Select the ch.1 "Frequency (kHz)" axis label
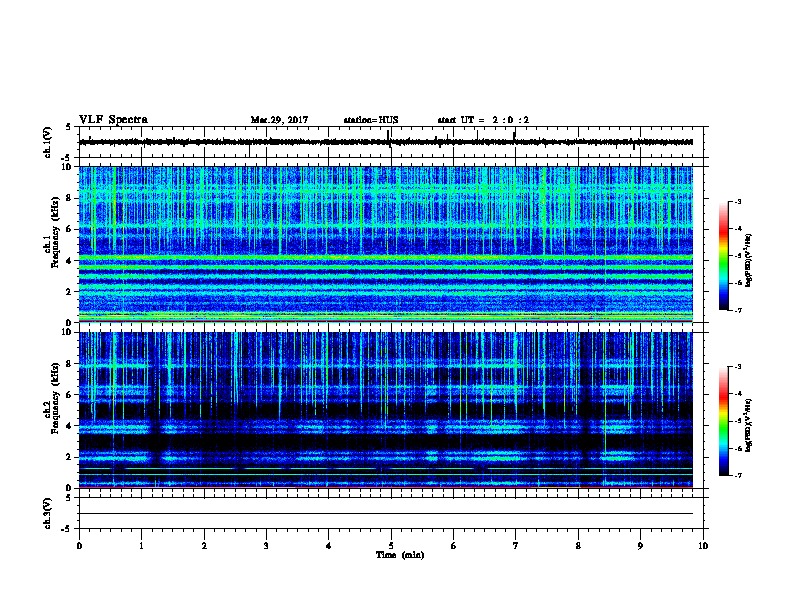Image resolution: width=792 pixels, height=612 pixels. tap(56, 232)
